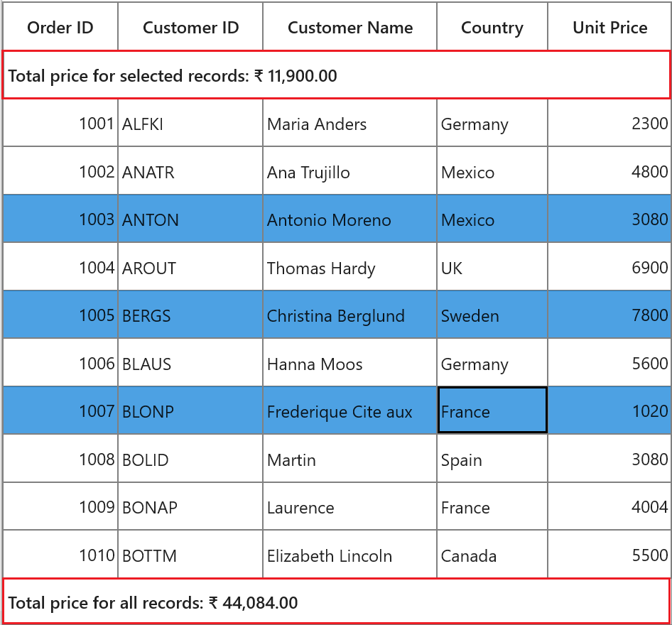Select Order ID 1004
The width and height of the screenshot is (672, 625).
tap(60, 267)
